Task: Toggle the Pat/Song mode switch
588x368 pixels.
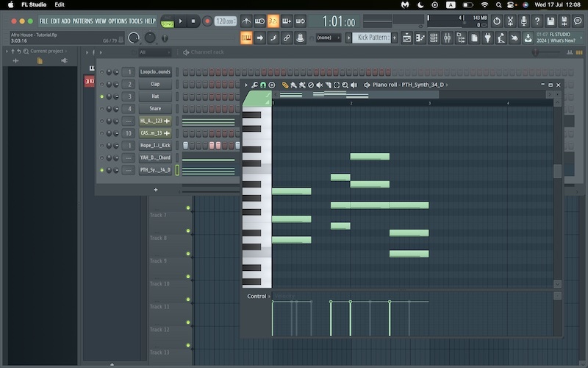Action: (x=168, y=21)
